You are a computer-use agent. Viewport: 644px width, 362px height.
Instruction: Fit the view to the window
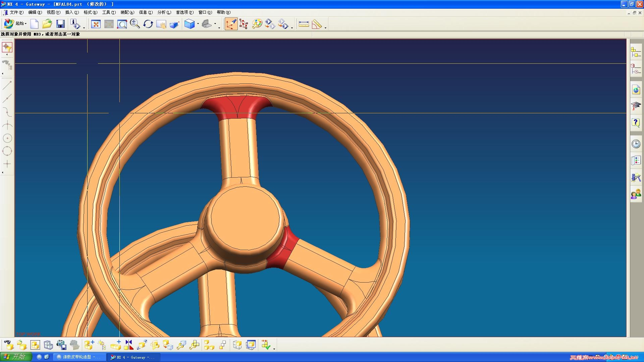[96, 24]
